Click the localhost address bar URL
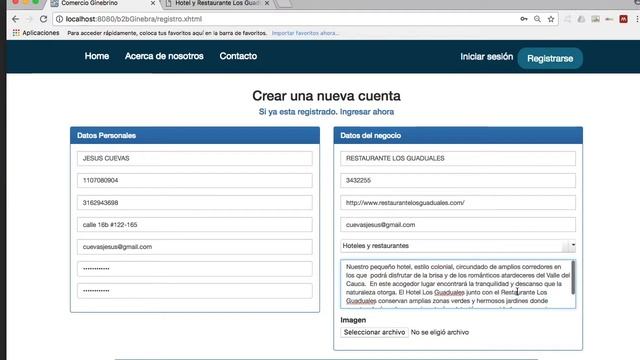Image resolution: width=640 pixels, height=360 pixels. tap(134, 19)
